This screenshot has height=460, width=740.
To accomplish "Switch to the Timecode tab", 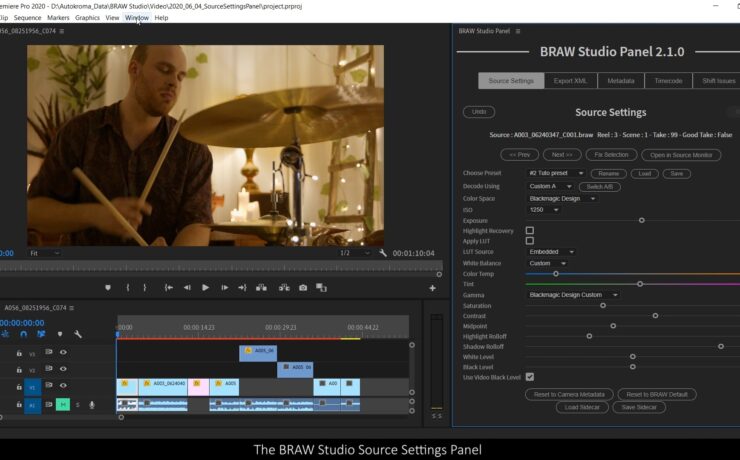I will click(668, 81).
